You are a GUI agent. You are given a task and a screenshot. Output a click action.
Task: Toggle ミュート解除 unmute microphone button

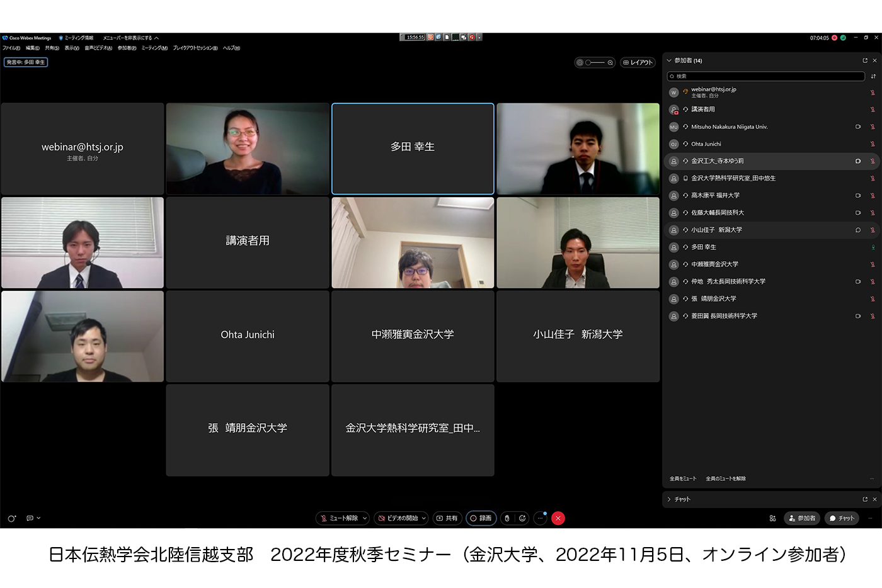338,518
